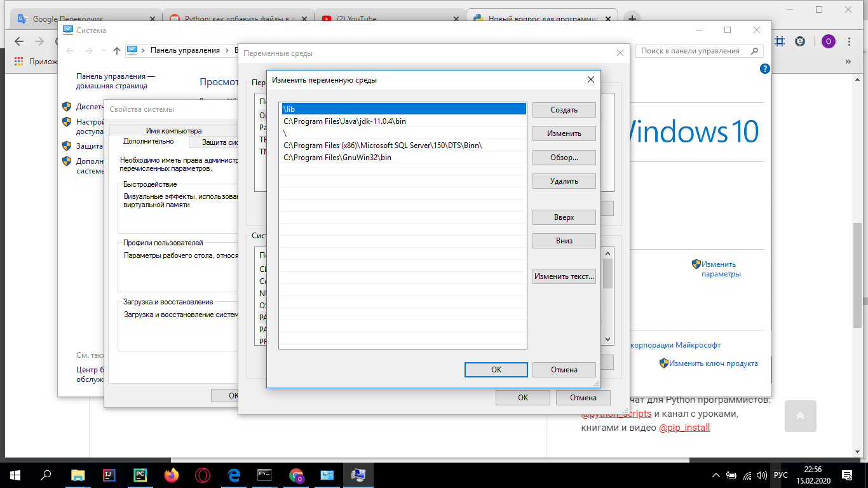Open network Wi-Fi tray icon
Screen dimensions: 868x488
coord(747,475)
